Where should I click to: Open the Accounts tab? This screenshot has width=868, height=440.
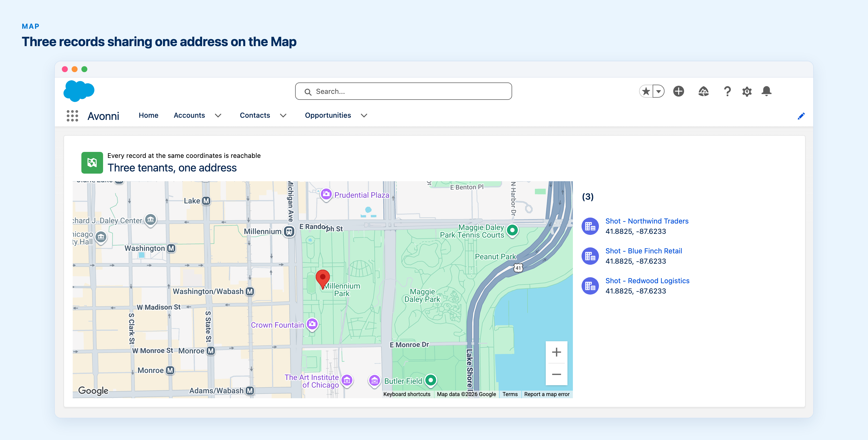(x=189, y=116)
